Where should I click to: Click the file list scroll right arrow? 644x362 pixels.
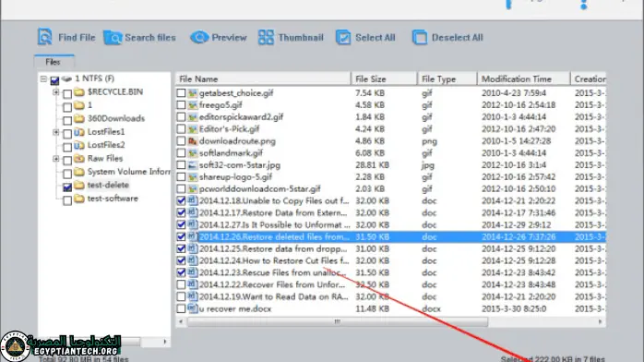pyautogui.click(x=600, y=321)
